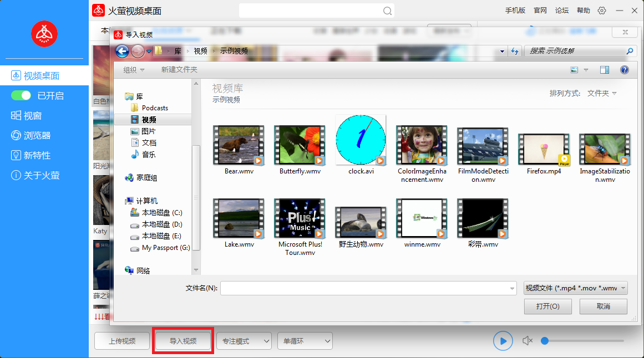Screen dimensions: 644x358
Task: Click 库 in the address breadcrumb
Action: coord(178,51)
